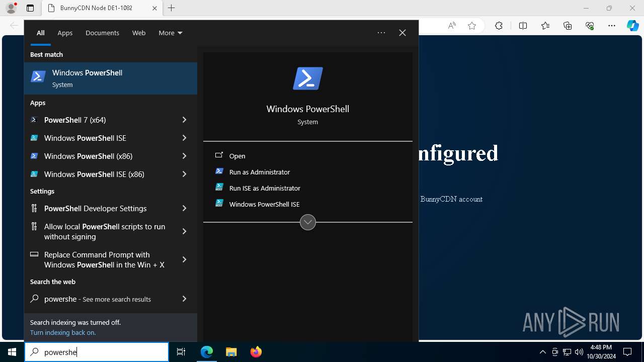The image size is (644, 362).
Task: Open Edge tab actions menu icon
Action: click(30, 8)
